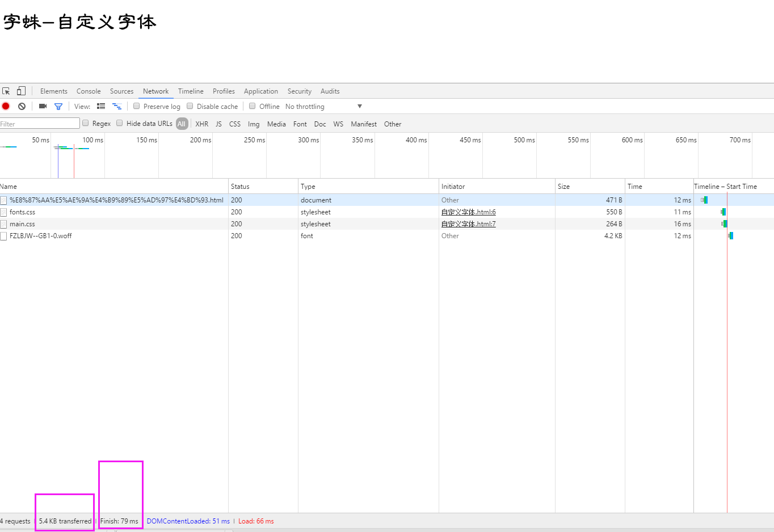
Task: Click the Timeline – Start Time header
Action: pyautogui.click(x=734, y=187)
